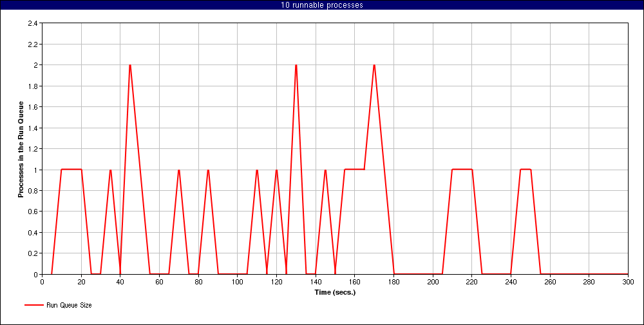This screenshot has height=325, width=644.
Task: Click the x-axis label '200'
Action: point(433,282)
